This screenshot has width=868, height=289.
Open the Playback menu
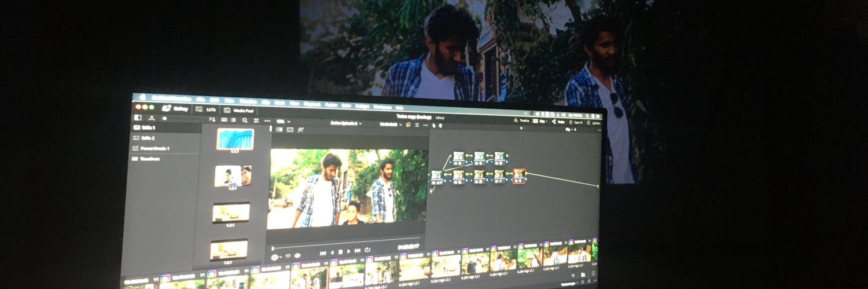coord(312,104)
